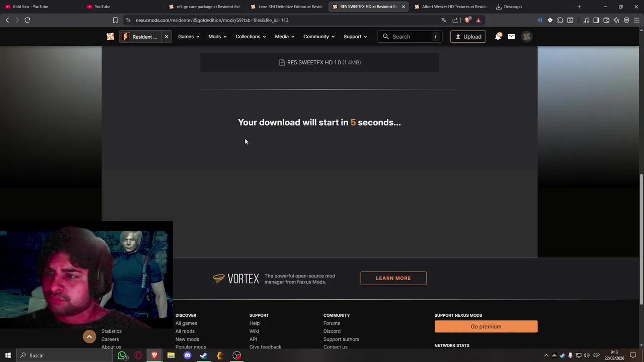This screenshot has height=362, width=644.
Task: Click the Nexus Mods logo icon
Action: click(110, 37)
